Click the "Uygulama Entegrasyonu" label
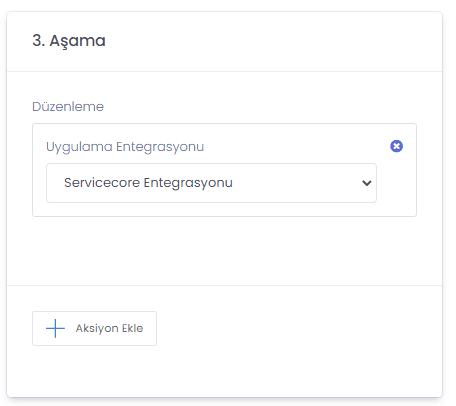This screenshot has width=456, height=406. [125, 147]
